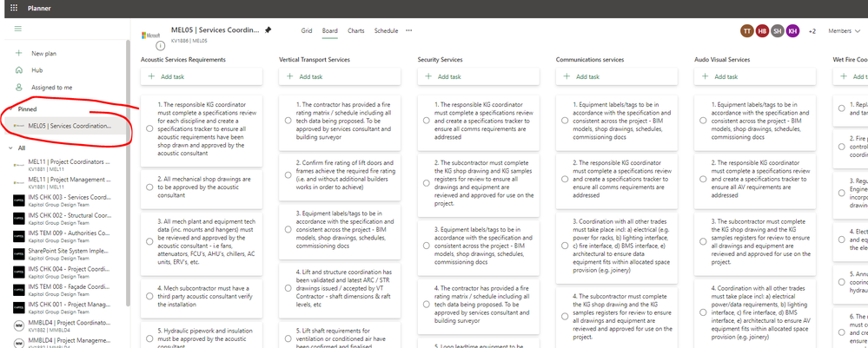This screenshot has height=348, width=868.
Task: Click the pin icon beside plan title
Action: pos(268,30)
